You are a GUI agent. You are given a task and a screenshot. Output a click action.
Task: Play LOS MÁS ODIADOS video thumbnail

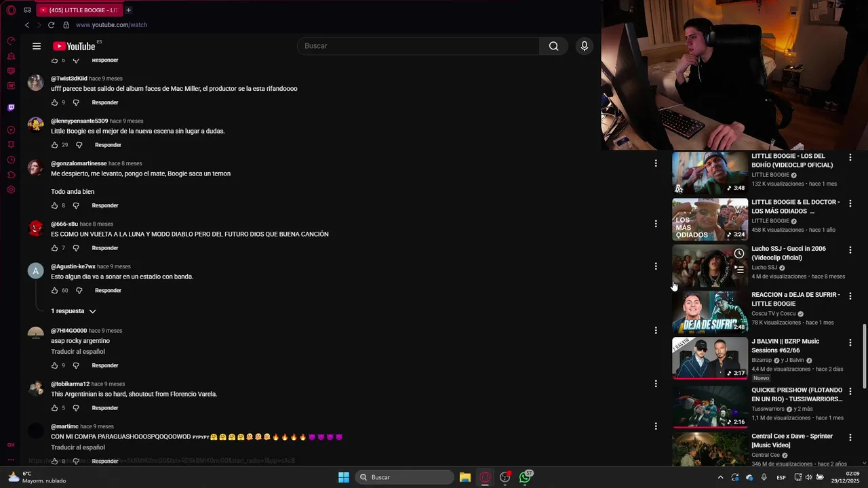tap(710, 219)
